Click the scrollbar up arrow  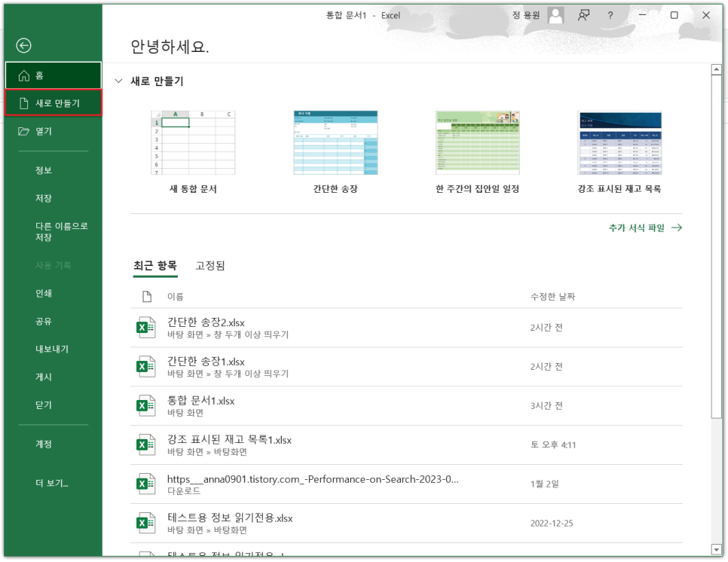pyautogui.click(x=717, y=69)
